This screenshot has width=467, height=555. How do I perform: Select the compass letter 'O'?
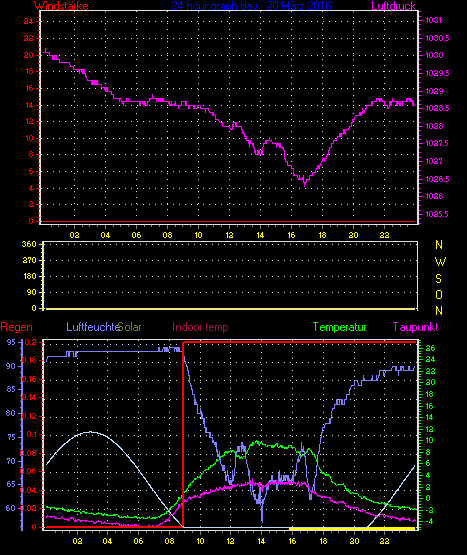[x=439, y=294]
